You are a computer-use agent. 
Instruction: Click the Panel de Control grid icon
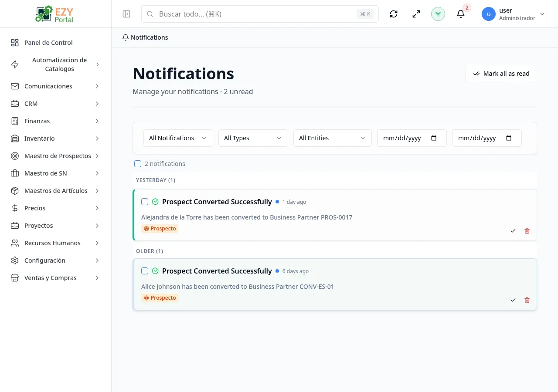(x=15, y=43)
